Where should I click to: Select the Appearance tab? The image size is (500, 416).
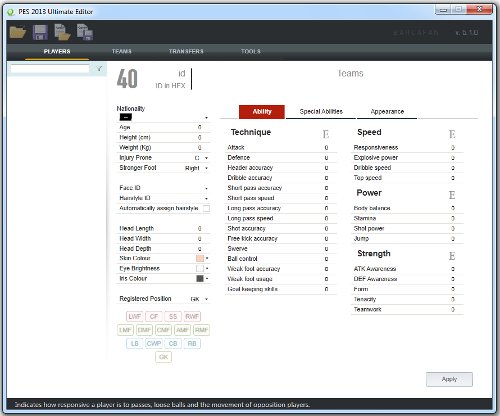tap(387, 112)
